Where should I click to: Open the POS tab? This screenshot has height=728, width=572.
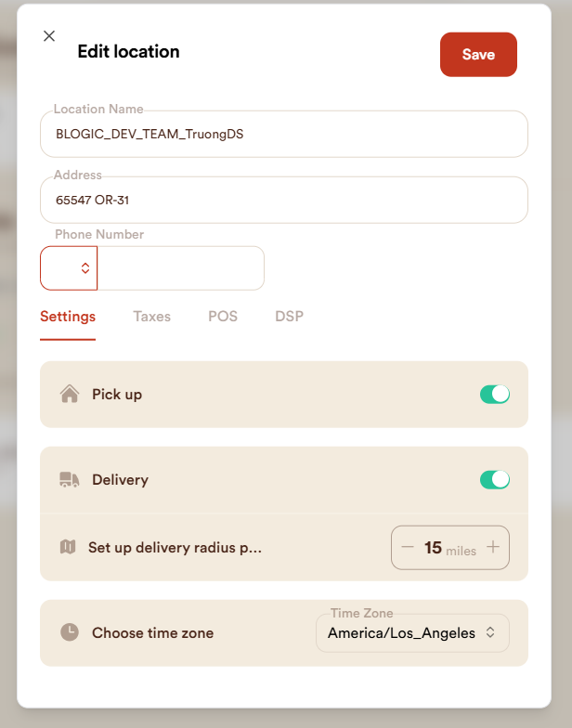pyautogui.click(x=223, y=317)
